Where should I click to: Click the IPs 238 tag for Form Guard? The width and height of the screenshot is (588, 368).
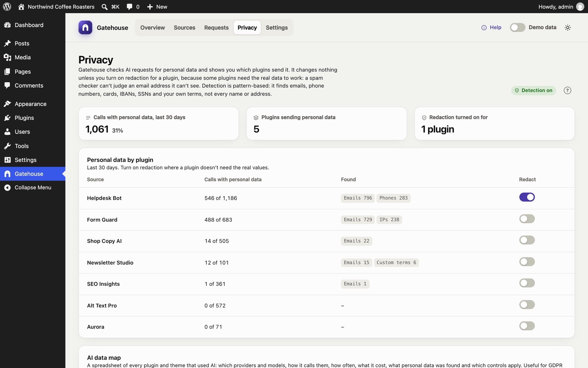(x=389, y=219)
